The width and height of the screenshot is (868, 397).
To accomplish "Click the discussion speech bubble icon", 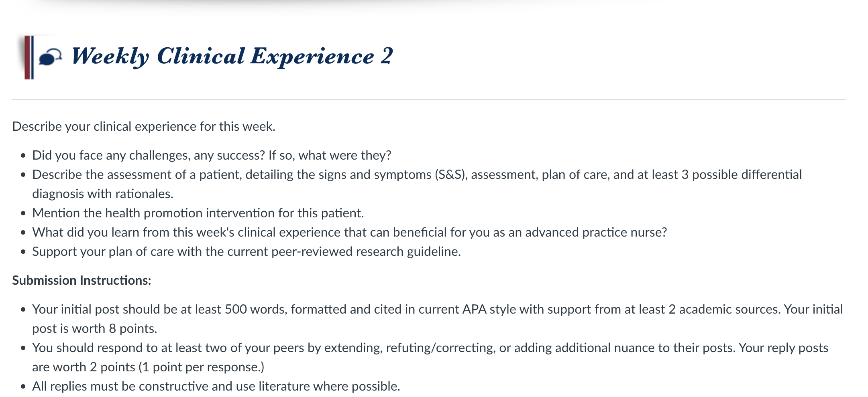I will 50,57.
